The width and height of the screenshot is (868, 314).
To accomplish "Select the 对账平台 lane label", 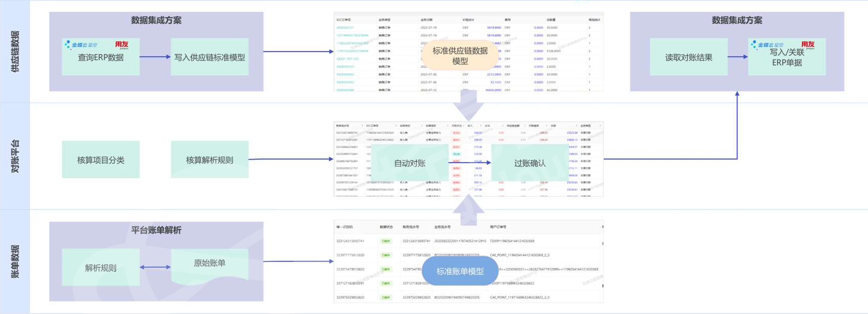I will [x=15, y=156].
